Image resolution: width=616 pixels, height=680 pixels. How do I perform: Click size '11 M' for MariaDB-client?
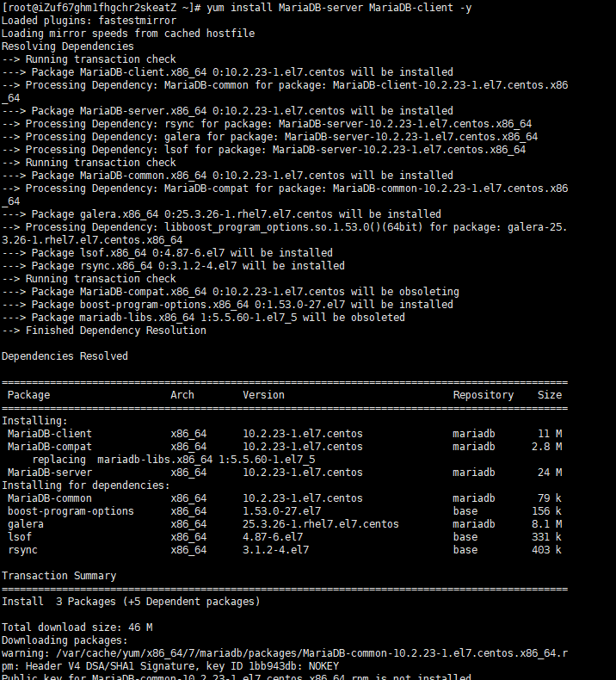click(x=550, y=434)
